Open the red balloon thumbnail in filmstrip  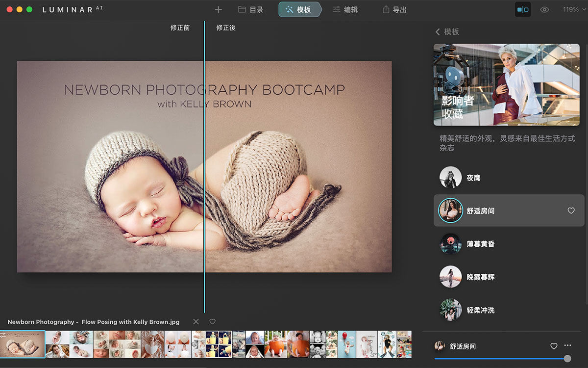tap(347, 344)
